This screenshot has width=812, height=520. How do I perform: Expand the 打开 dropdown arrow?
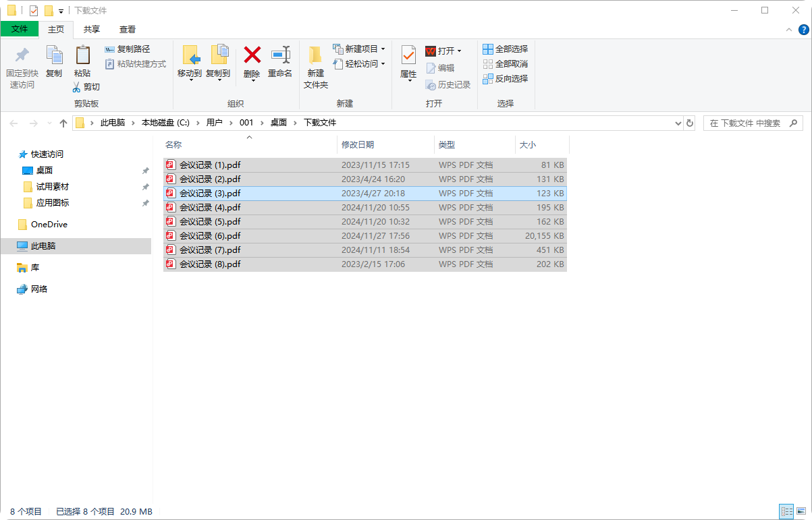[460, 51]
